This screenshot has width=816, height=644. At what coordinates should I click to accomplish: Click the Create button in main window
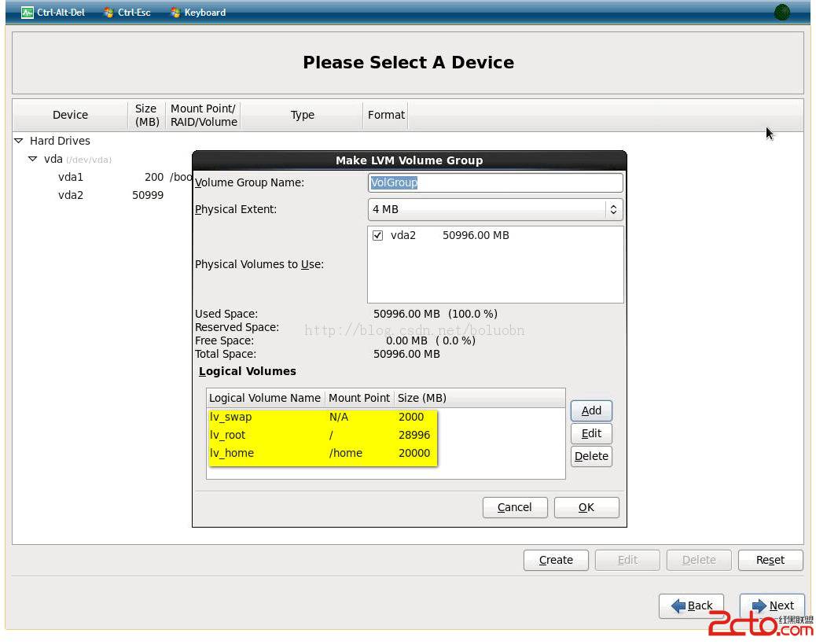[556, 560]
